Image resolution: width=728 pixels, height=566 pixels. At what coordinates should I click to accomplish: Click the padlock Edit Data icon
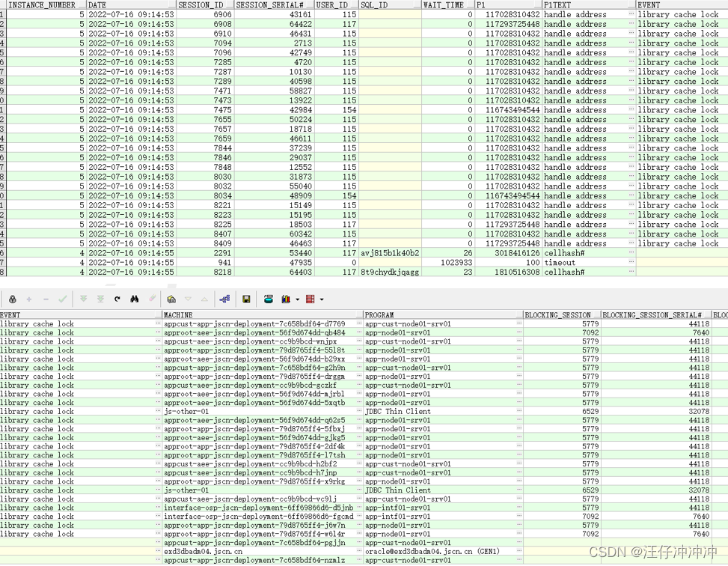[x=12, y=299]
